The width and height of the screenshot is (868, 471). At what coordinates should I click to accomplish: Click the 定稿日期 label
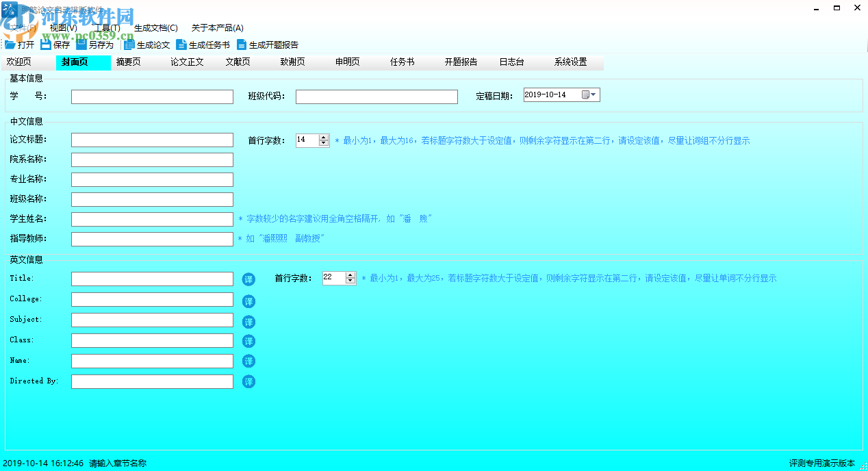(494, 97)
